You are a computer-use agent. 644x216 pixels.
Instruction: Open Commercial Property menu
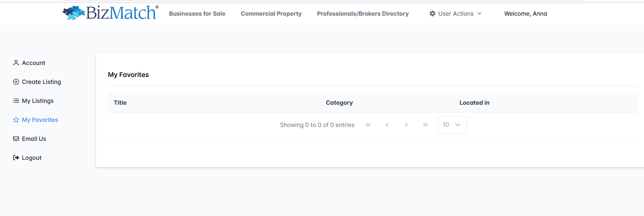271,13
